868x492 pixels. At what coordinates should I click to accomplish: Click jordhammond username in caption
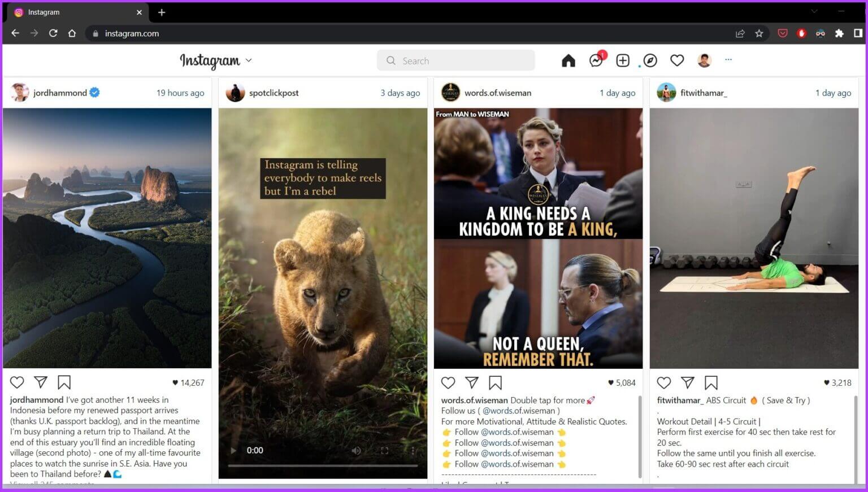pyautogui.click(x=37, y=400)
